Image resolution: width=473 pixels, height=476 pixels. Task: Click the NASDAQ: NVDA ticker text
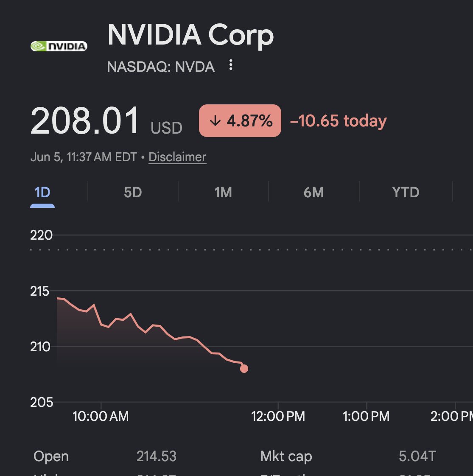pyautogui.click(x=161, y=67)
